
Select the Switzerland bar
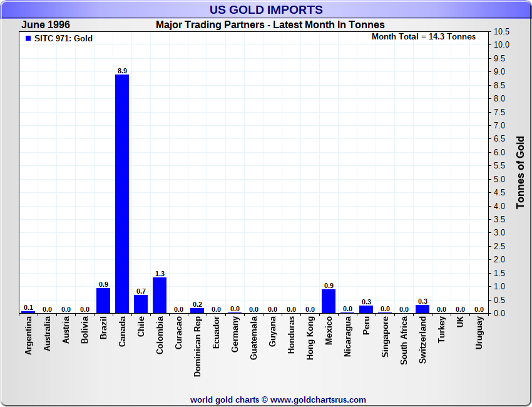422,309
